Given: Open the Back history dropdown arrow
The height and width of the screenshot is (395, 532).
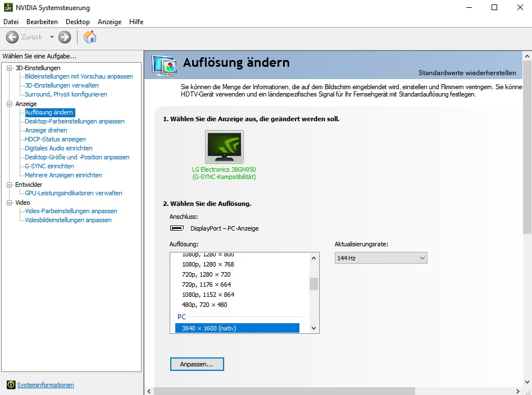Looking at the screenshot, I should (52, 37).
